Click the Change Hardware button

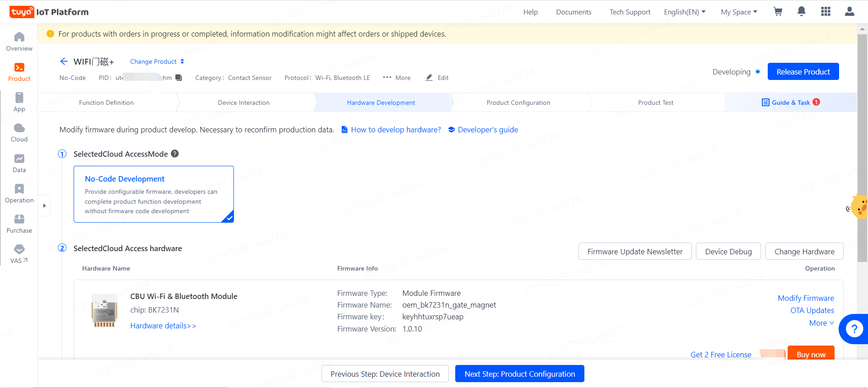click(804, 252)
